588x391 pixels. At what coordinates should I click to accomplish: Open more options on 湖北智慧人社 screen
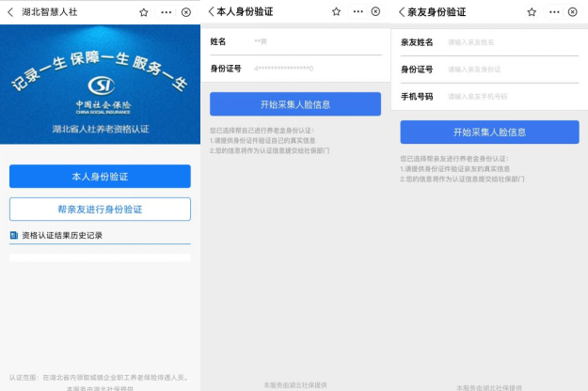(166, 12)
